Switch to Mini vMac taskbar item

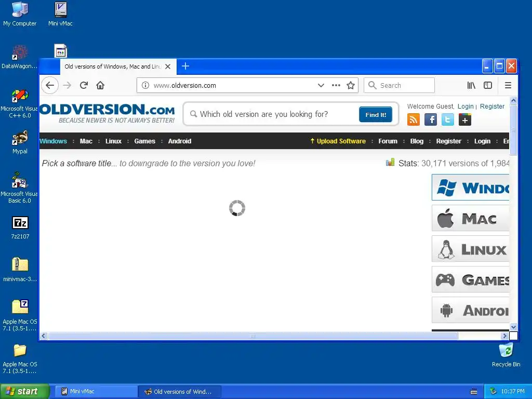point(96,392)
